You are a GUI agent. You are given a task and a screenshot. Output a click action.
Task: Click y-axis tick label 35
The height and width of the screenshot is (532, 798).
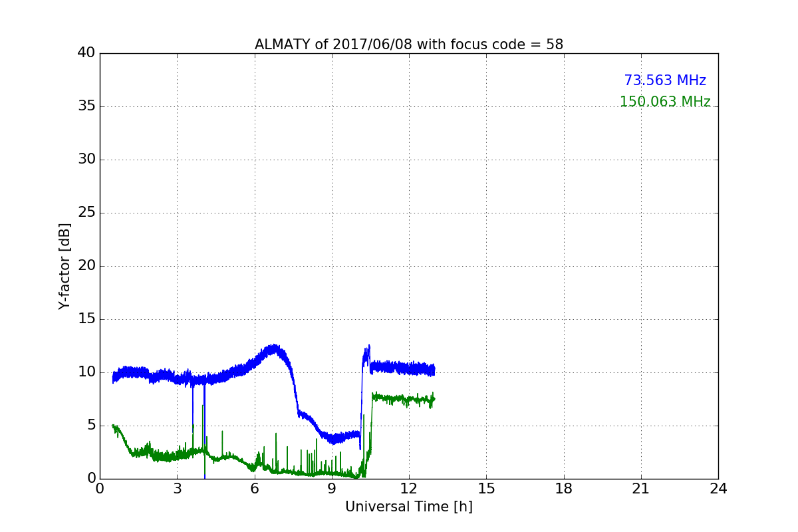tap(86, 106)
